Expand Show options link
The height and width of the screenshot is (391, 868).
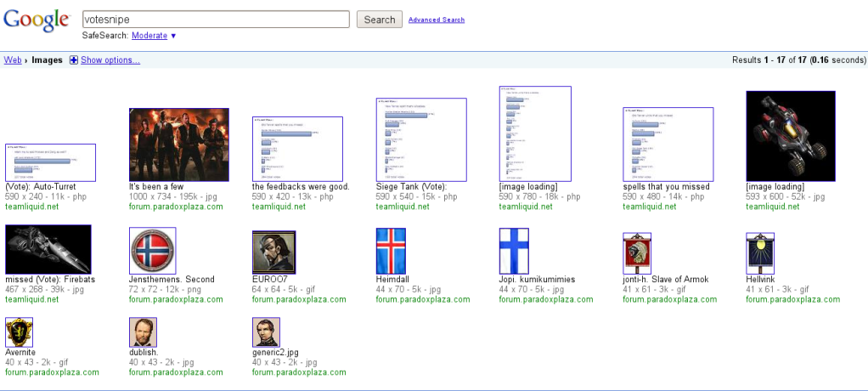pos(110,60)
